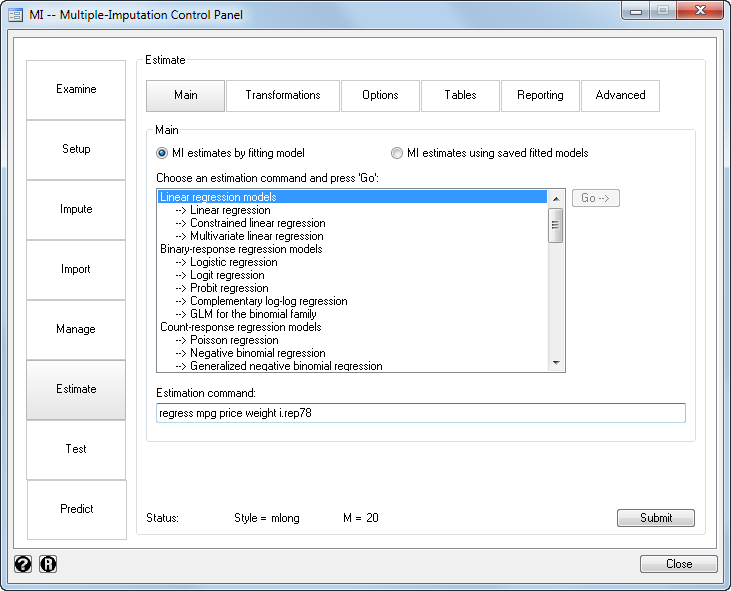
Task: Click the help question mark icon
Action: 23,564
